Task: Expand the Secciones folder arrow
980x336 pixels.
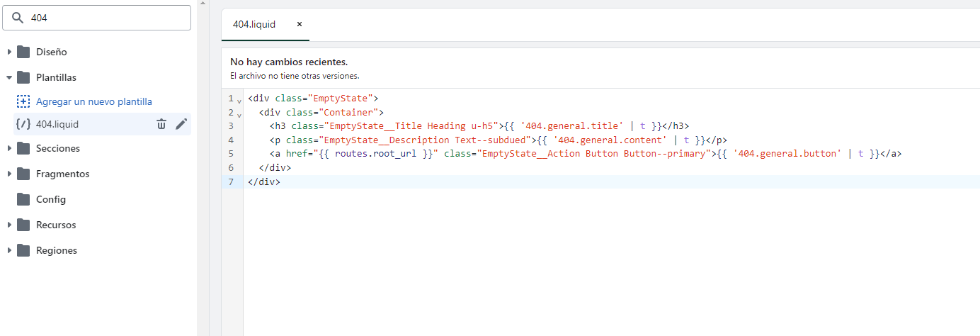Action: click(x=9, y=148)
